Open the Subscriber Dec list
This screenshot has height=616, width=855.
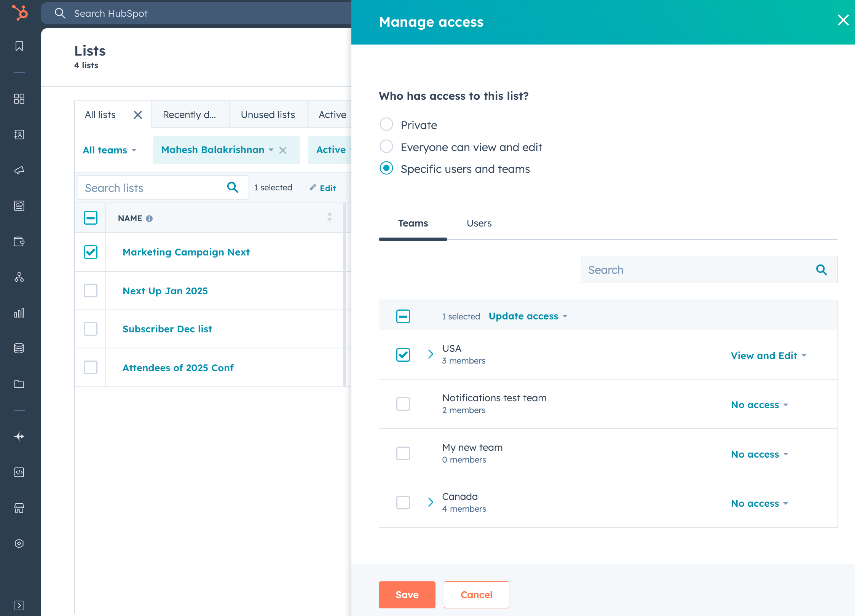tap(167, 329)
